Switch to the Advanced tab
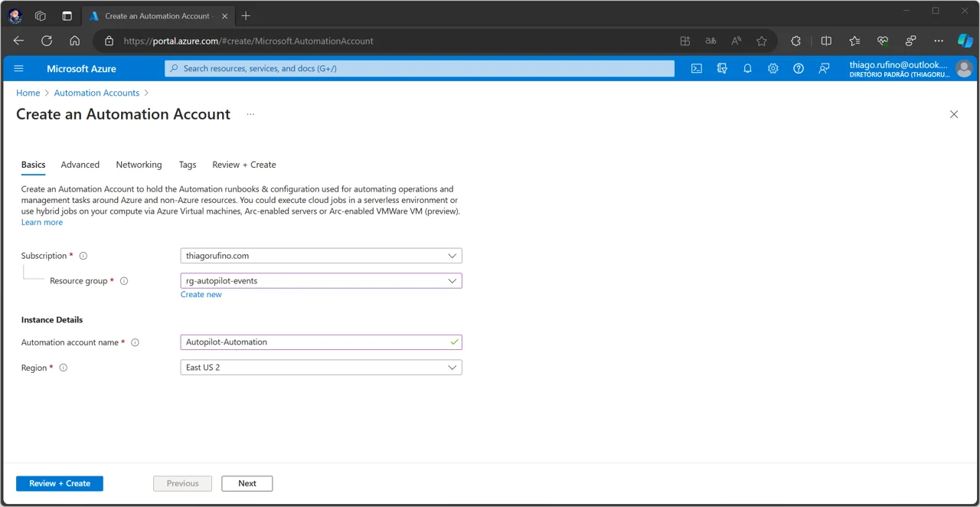980x507 pixels. coord(80,165)
